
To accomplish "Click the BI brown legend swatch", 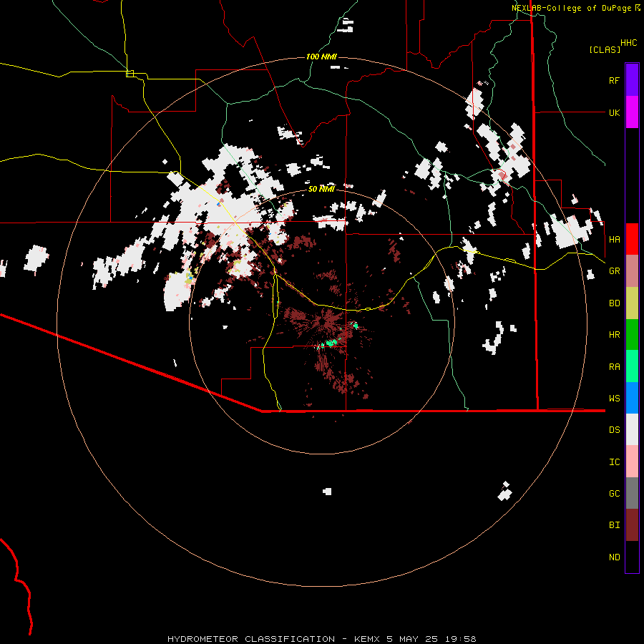I will coord(632,525).
